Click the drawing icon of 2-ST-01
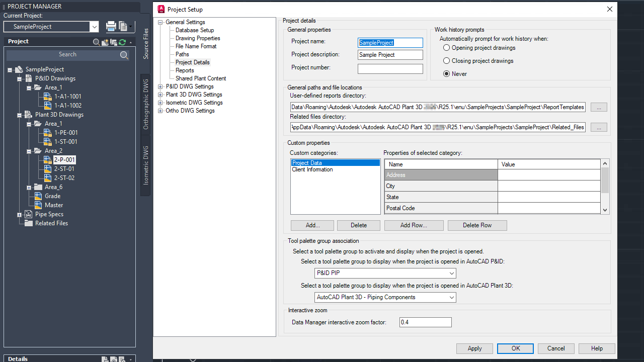This screenshot has height=362, width=644. coord(48,169)
